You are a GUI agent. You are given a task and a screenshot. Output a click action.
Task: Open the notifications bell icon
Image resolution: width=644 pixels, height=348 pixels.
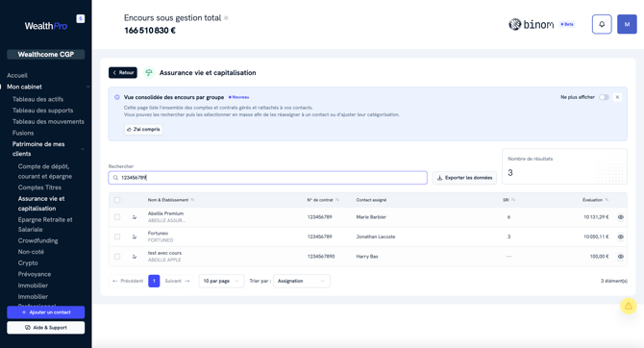tap(602, 24)
